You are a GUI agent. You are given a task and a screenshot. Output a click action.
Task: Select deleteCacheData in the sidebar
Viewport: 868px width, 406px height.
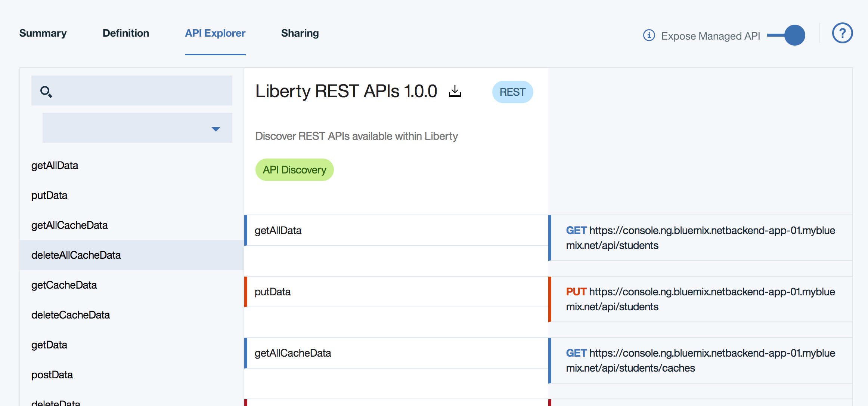tap(131, 315)
